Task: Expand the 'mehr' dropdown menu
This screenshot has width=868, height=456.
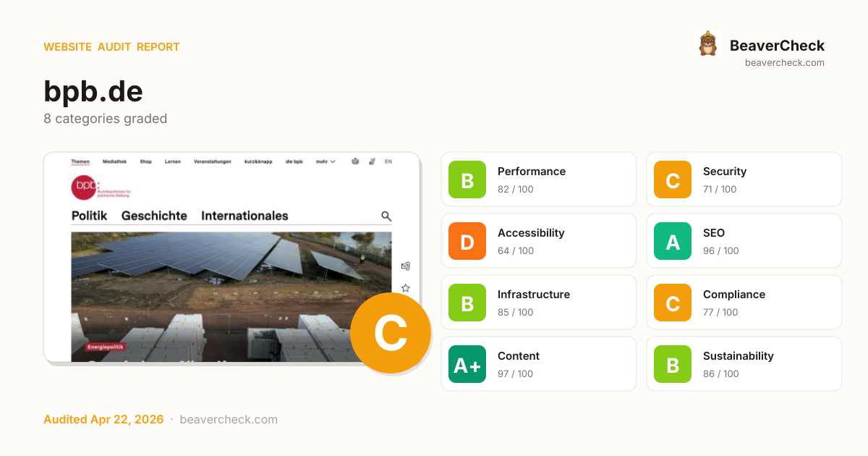Action: (325, 161)
